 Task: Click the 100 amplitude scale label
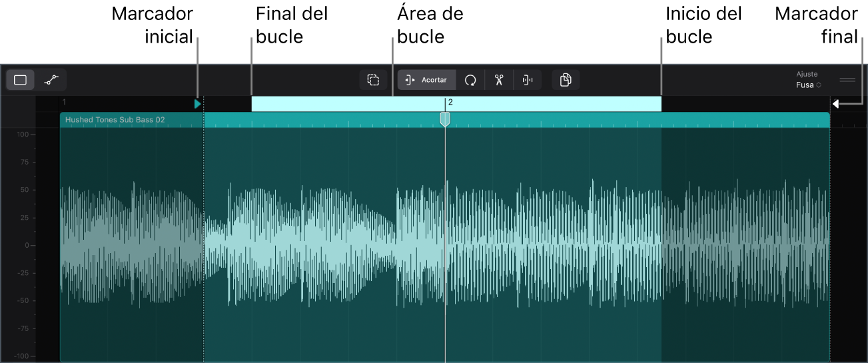point(21,135)
